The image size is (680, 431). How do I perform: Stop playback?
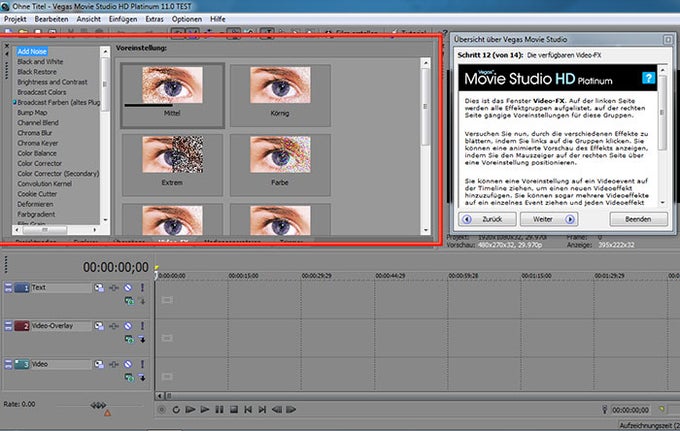point(234,409)
